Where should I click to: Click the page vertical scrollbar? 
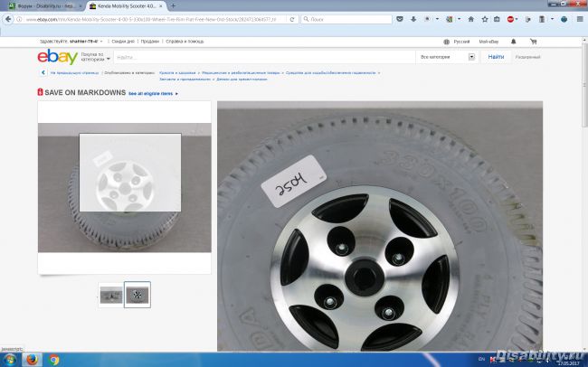click(584, 86)
